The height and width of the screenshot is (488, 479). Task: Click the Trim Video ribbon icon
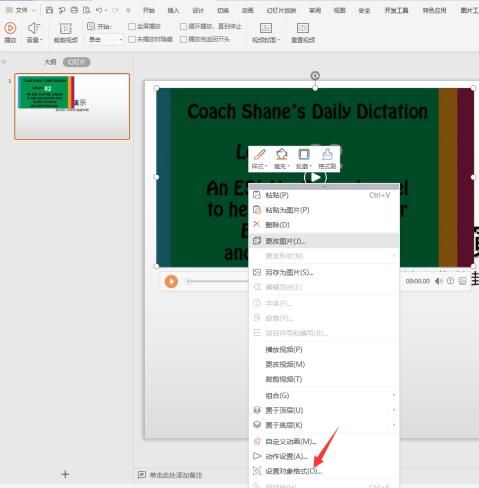click(65, 28)
